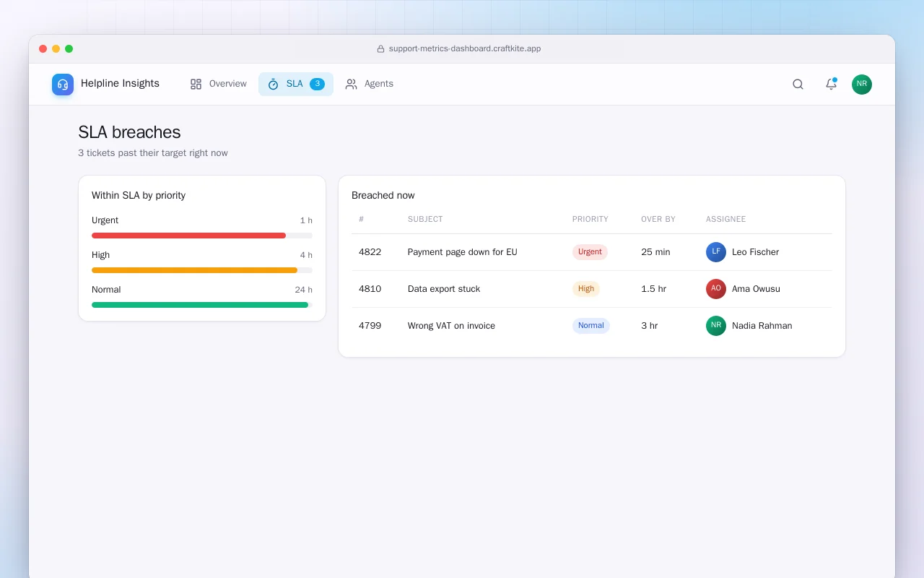Open ticket 4799

click(x=370, y=326)
